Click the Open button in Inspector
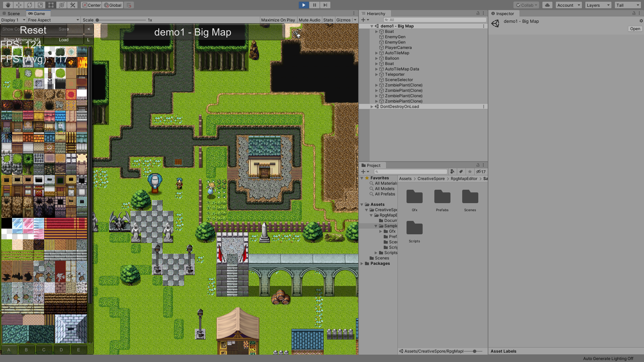Viewport: 644px width, 362px height. pos(635,29)
